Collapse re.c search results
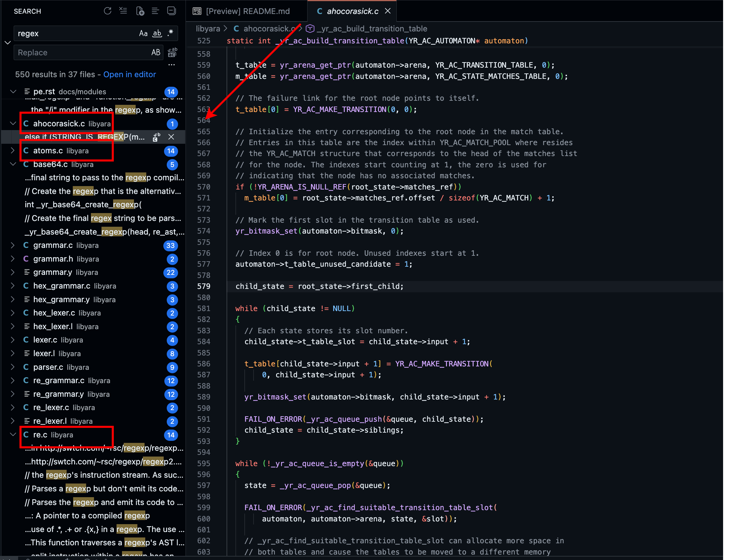Image resolution: width=733 pixels, height=560 pixels. coord(13,434)
